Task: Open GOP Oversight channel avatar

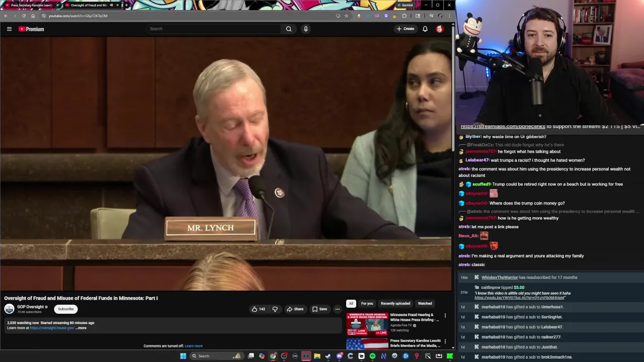Action: tap(9, 309)
